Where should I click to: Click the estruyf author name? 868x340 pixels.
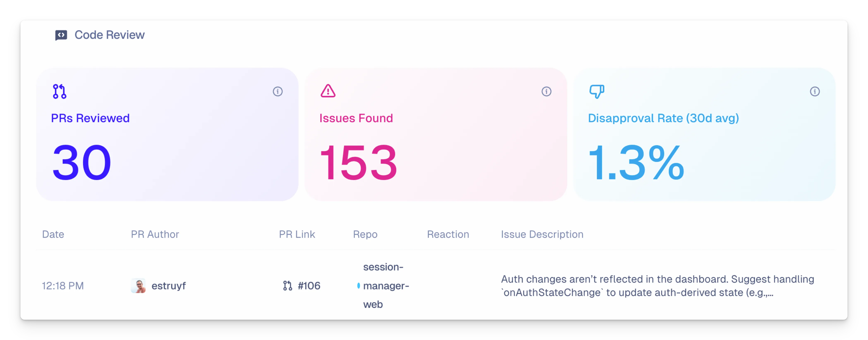(x=168, y=286)
